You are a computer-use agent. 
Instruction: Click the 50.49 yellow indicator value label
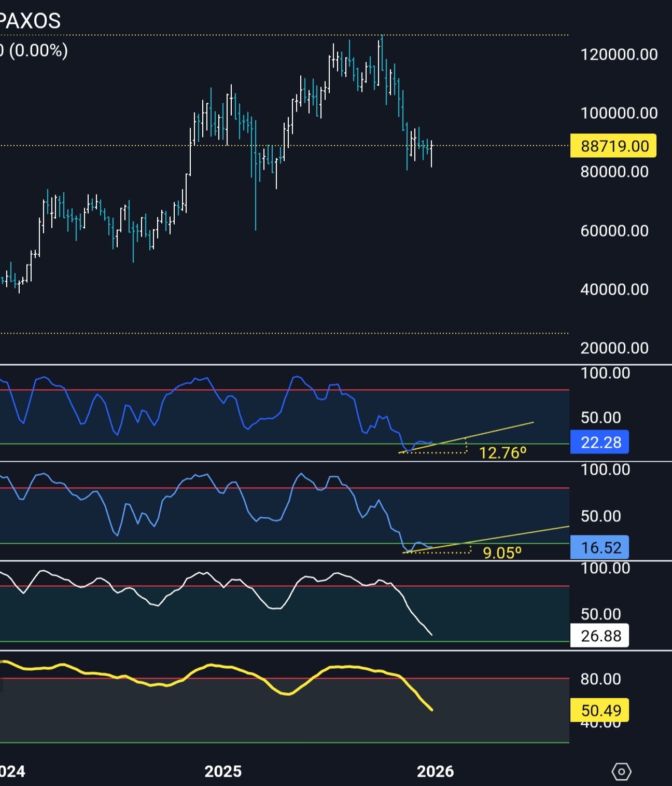pos(599,710)
